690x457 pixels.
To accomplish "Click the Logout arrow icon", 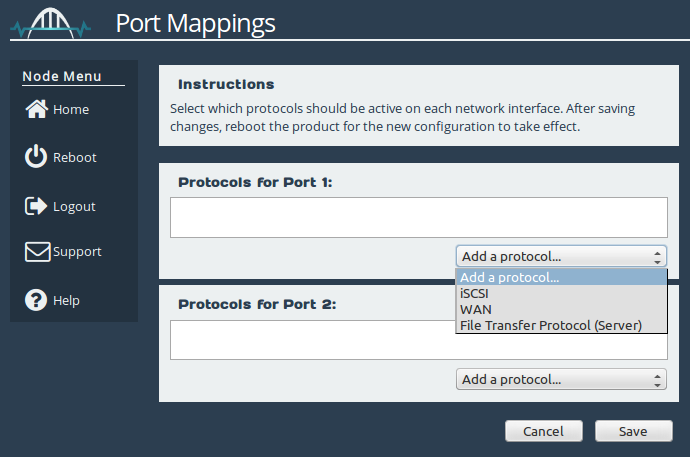I will pos(36,206).
